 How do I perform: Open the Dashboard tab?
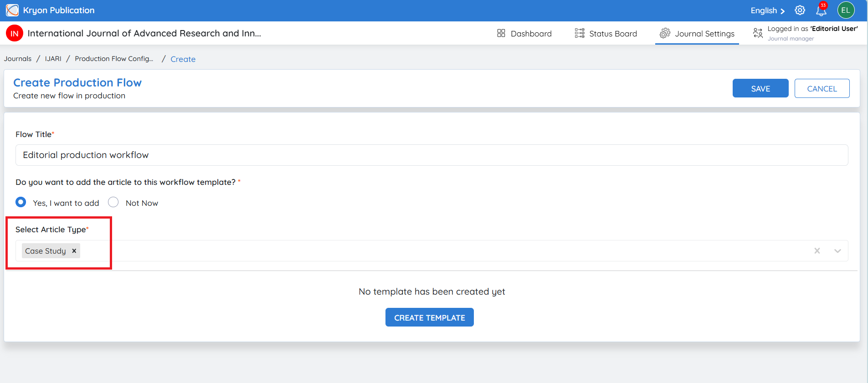[x=524, y=33]
